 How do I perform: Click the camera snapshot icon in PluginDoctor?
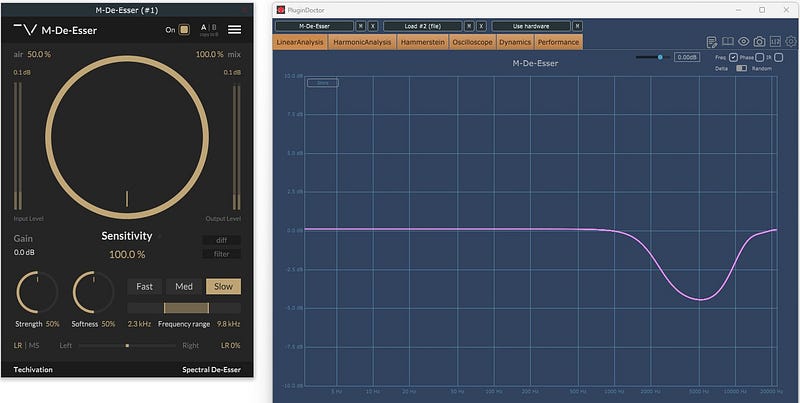click(759, 42)
